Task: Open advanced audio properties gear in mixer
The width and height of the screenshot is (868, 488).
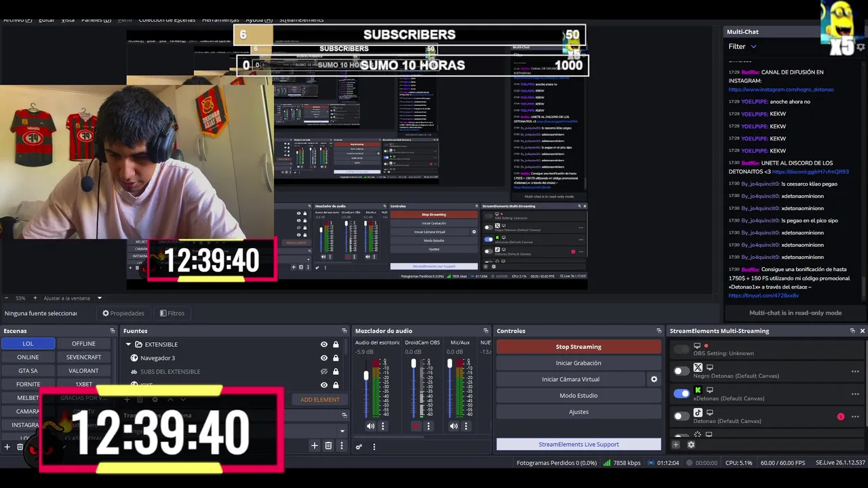Action: point(359,447)
